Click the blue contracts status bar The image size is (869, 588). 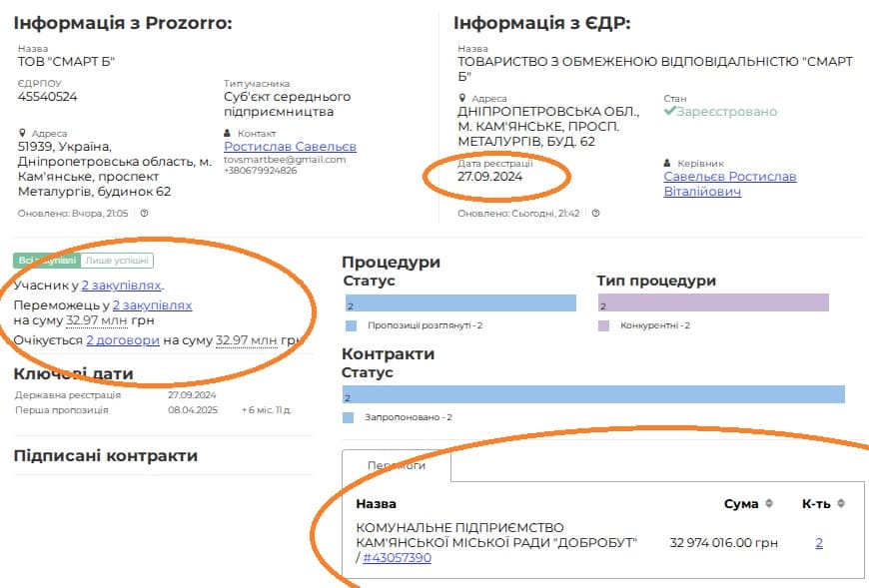click(x=593, y=394)
